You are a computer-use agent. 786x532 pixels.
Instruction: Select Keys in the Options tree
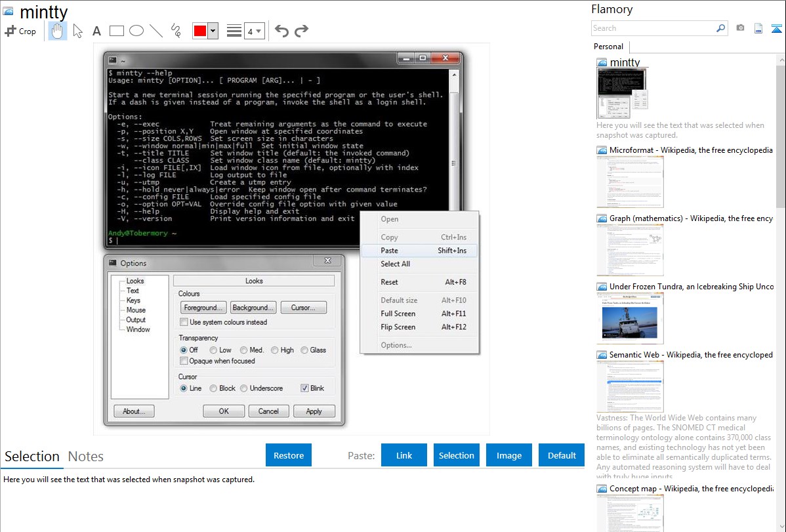tap(133, 300)
